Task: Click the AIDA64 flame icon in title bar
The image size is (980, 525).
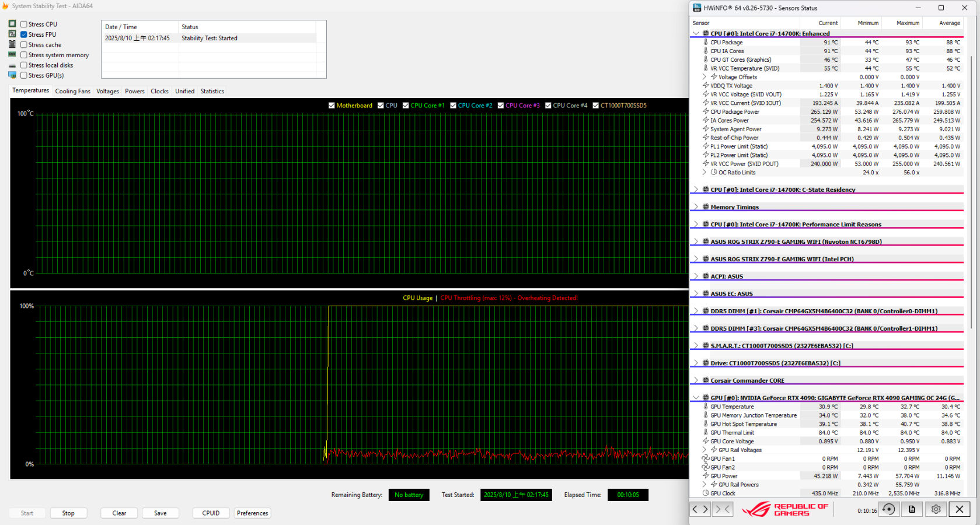Action: (x=5, y=6)
